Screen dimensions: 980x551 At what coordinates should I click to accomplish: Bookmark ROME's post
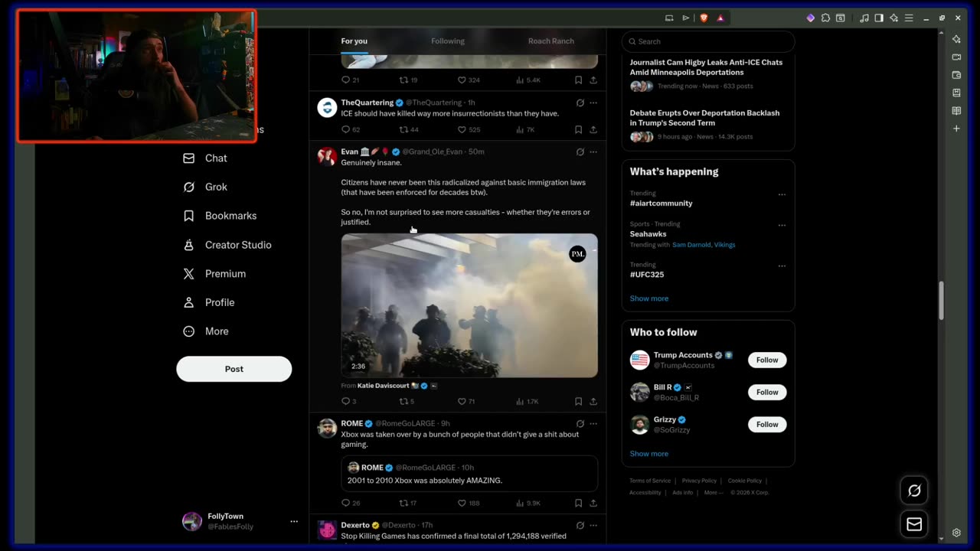pyautogui.click(x=578, y=503)
